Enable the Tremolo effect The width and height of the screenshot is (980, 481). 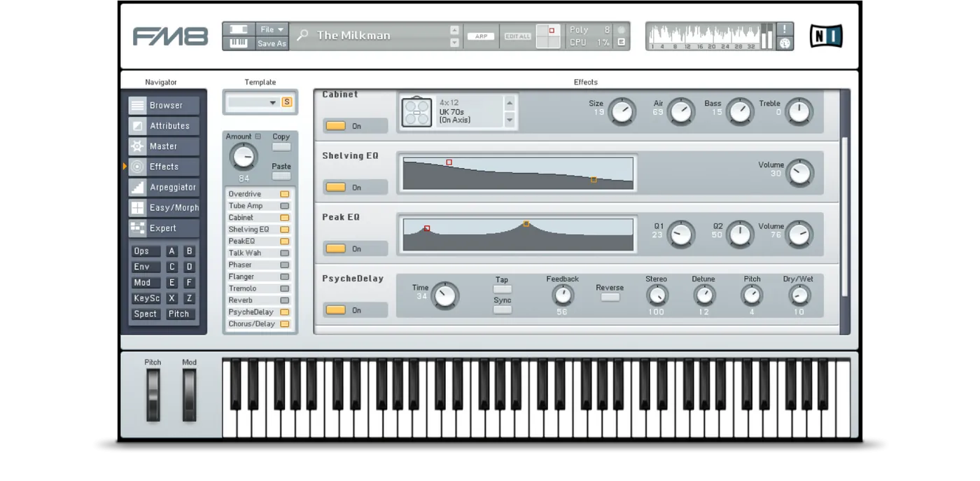point(285,288)
